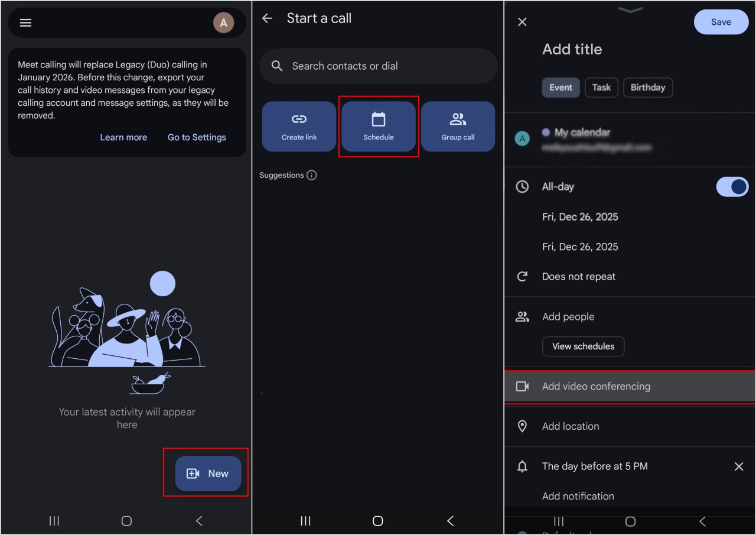Choose My calendar account selector
The image size is (756, 535).
(597, 140)
